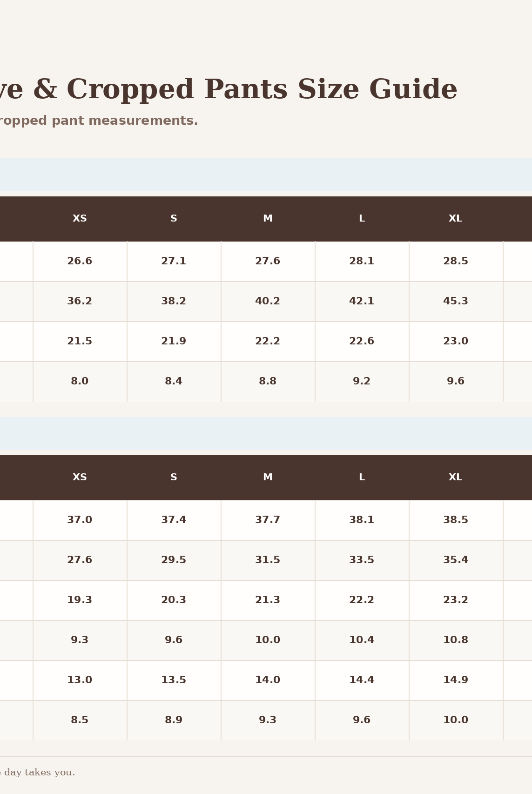Image resolution: width=532 pixels, height=794 pixels.
Task: Click the cell with value 8.0
Action: (80, 382)
